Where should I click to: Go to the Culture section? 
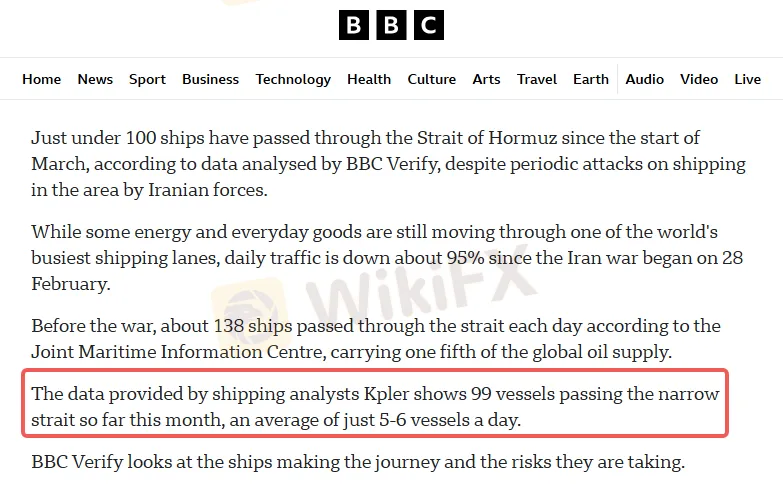431,79
